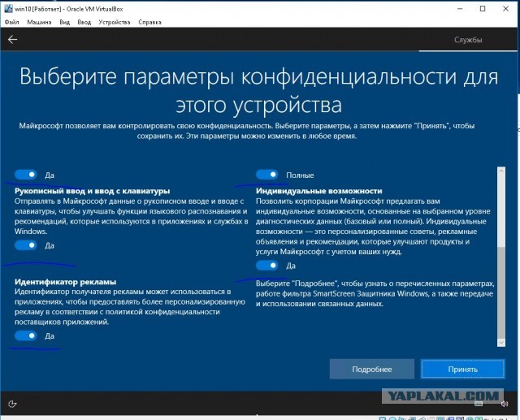Toggle the Да switch above the Рукописный ввод heading
Image resolution: width=520 pixels, height=420 pixels.
pyautogui.click(x=25, y=175)
